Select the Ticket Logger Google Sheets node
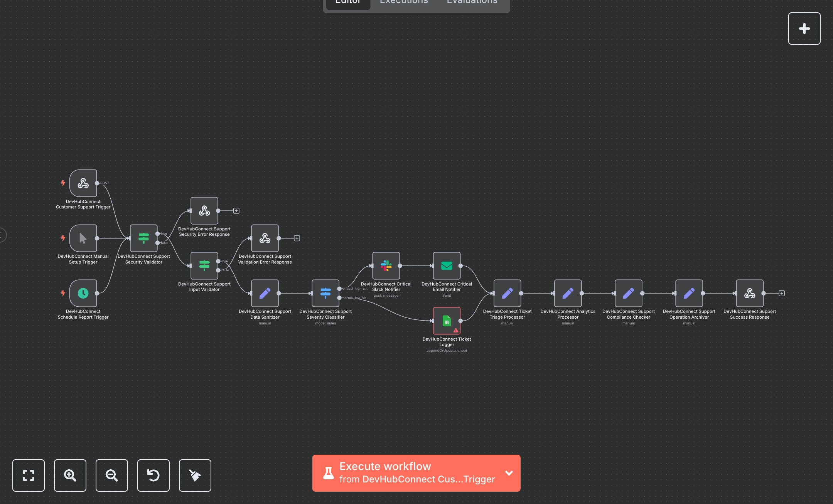This screenshot has width=833, height=504. pyautogui.click(x=447, y=321)
